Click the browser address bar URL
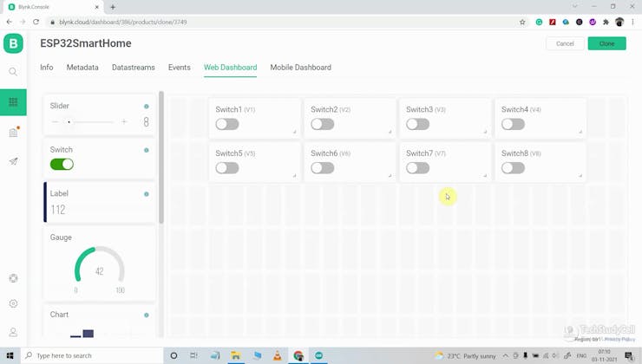Image resolution: width=642 pixels, height=364 pixels. 123,22
